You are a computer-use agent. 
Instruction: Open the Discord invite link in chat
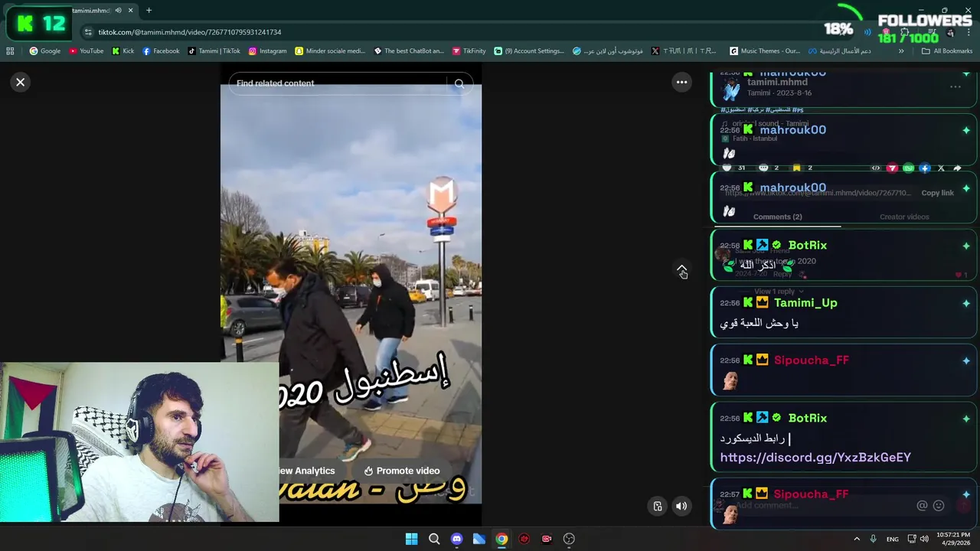point(815,457)
